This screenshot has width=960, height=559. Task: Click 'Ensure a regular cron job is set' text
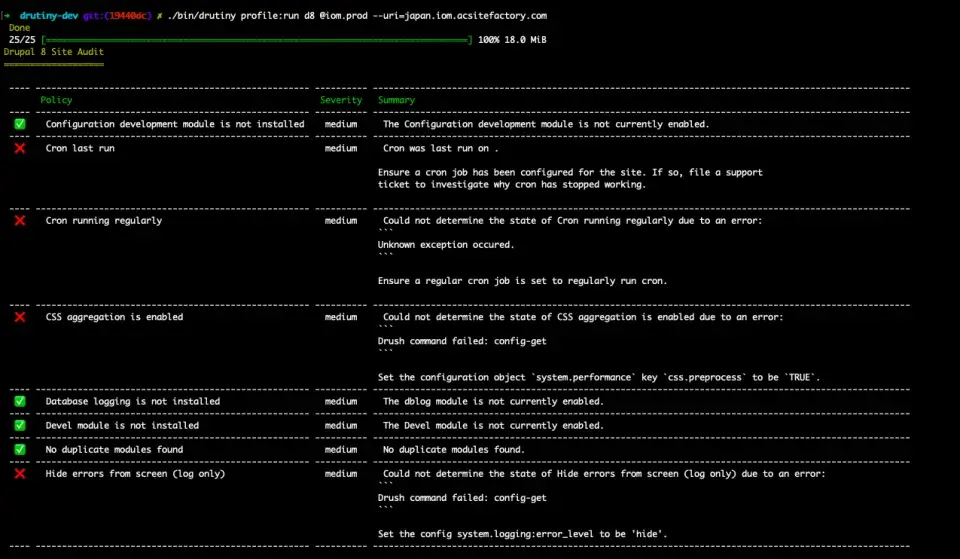click(523, 281)
